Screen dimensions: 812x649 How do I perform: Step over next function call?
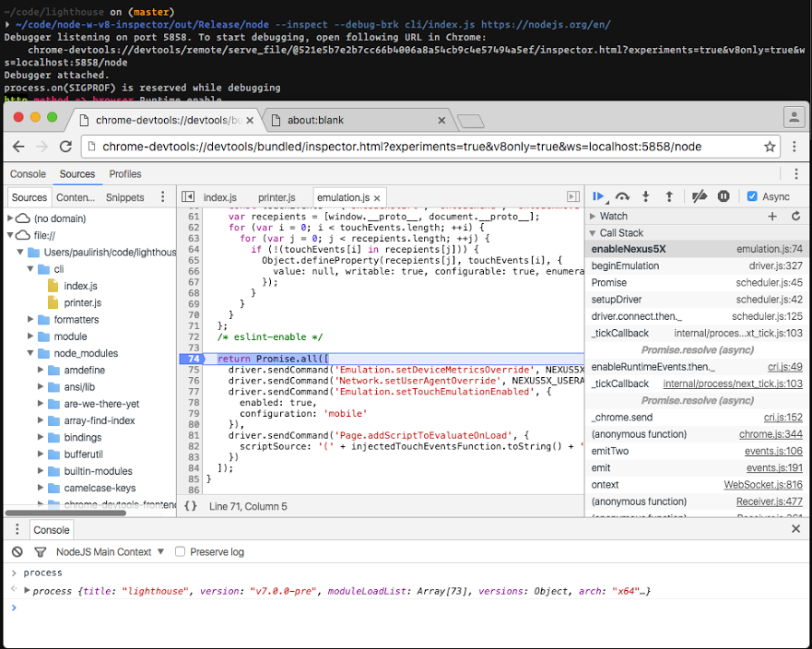[622, 196]
